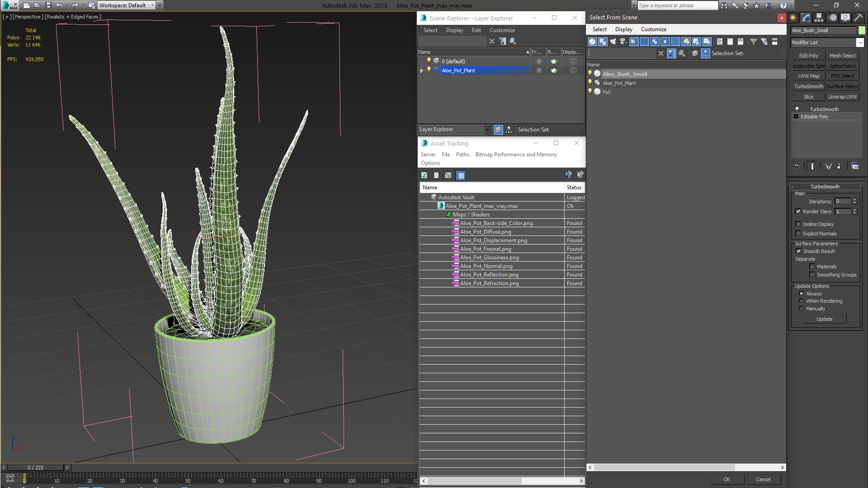Select When Rendering update option
This screenshot has height=488, width=868.
[801, 301]
